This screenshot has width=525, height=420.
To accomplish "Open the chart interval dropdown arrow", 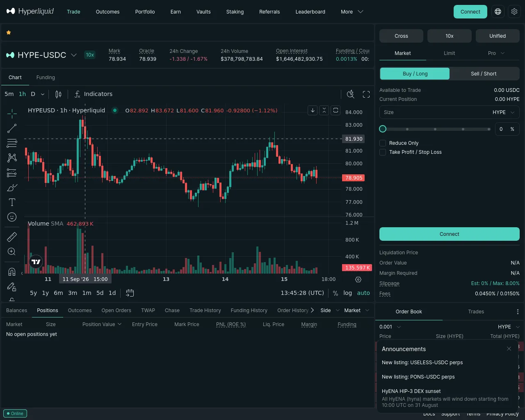I will click(x=43, y=94).
